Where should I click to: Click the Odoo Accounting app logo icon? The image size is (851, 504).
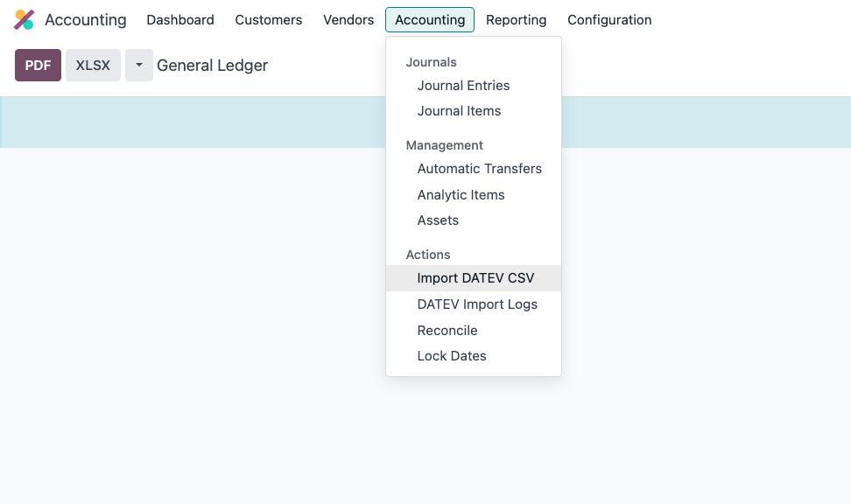(x=24, y=19)
